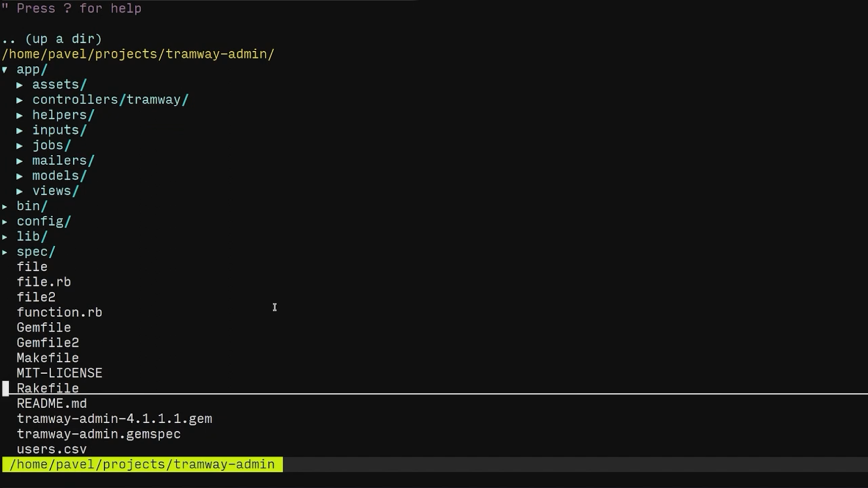Expand the jobs/ folder arrow
Viewport: 868px width, 488px height.
click(20, 146)
